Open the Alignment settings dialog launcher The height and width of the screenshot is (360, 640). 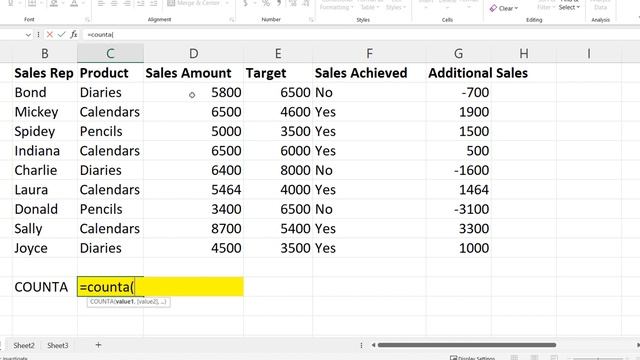[231, 20]
